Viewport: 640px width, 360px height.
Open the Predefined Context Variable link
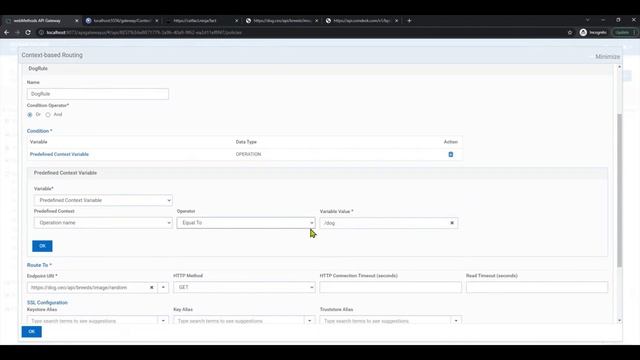(x=59, y=154)
